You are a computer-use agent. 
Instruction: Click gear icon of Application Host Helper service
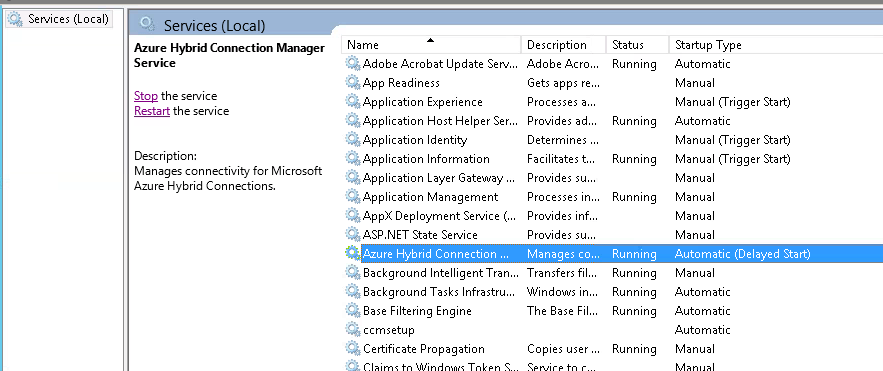tap(353, 120)
